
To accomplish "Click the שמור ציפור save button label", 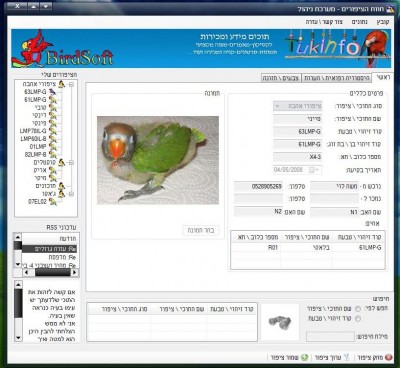I will pos(285,358).
